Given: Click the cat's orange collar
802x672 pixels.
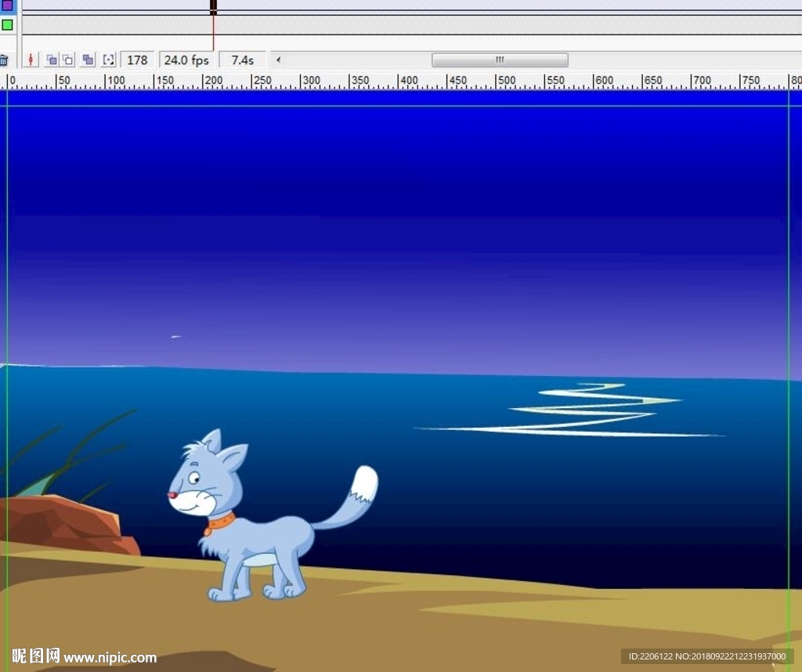Looking at the screenshot, I should [219, 524].
